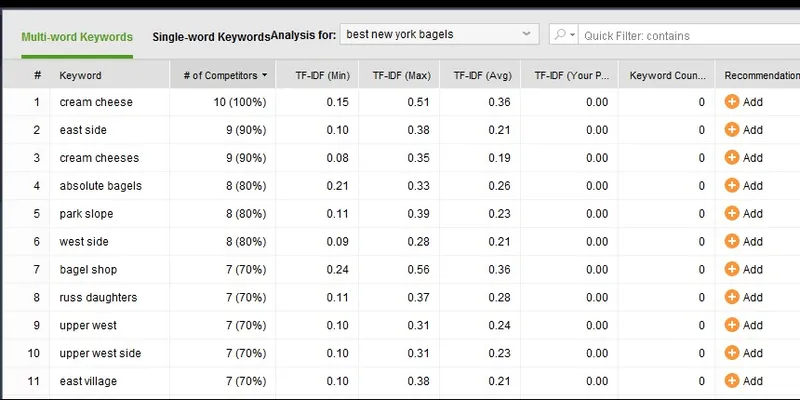800x400 pixels.
Task: Click the 0.39 max value for park slope
Action: tap(418, 214)
